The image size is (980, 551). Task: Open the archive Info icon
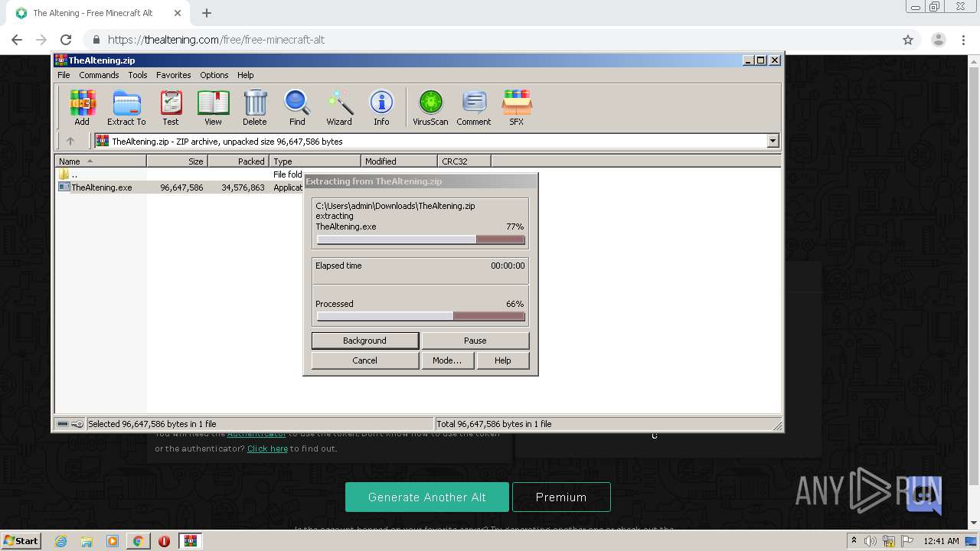point(381,108)
